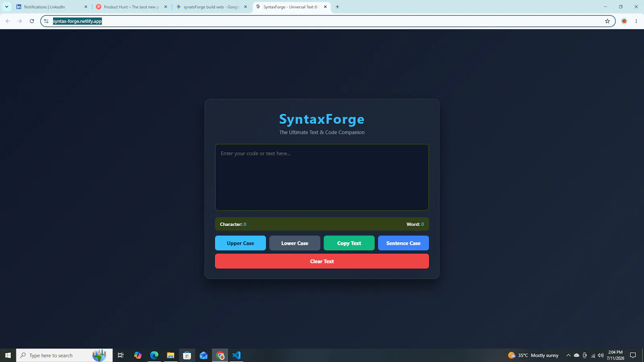Click the Chrome taskbar icon
This screenshot has height=362, width=644.
point(220,355)
